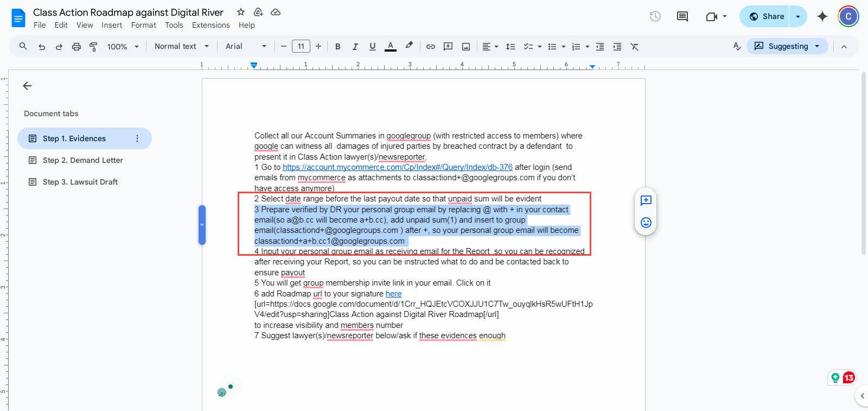This screenshot has width=868, height=411.
Task: Insert an image
Action: (x=466, y=47)
